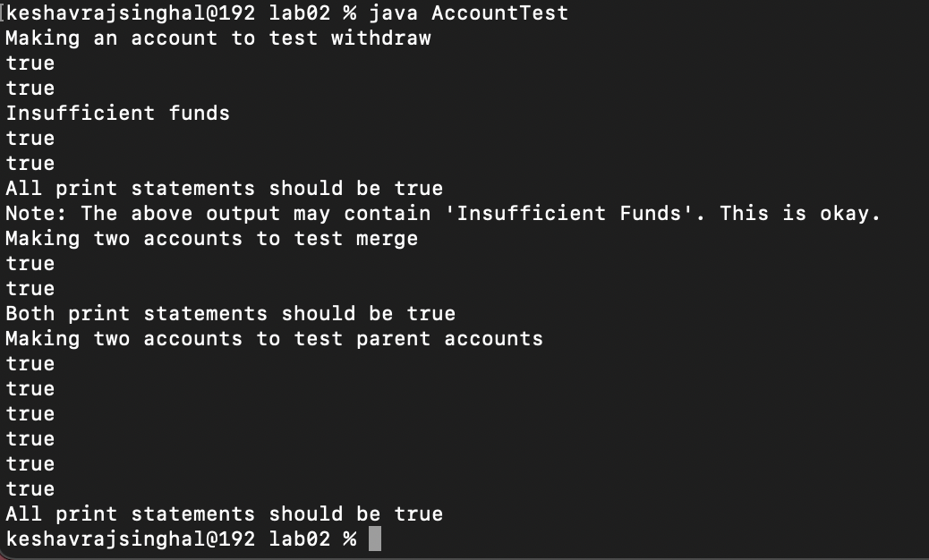Click the 'Insufficient funds' output line

118,114
